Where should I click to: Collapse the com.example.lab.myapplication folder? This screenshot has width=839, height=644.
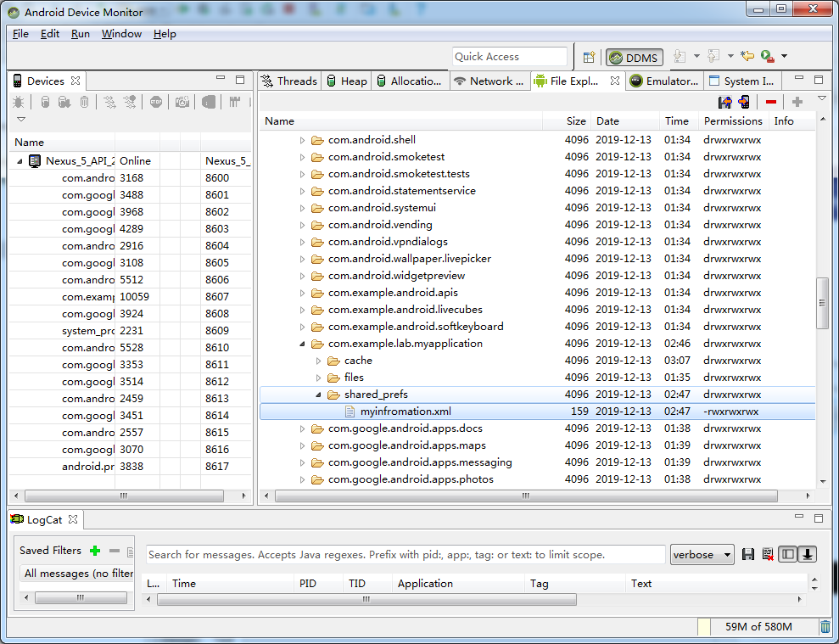pyautogui.click(x=302, y=344)
